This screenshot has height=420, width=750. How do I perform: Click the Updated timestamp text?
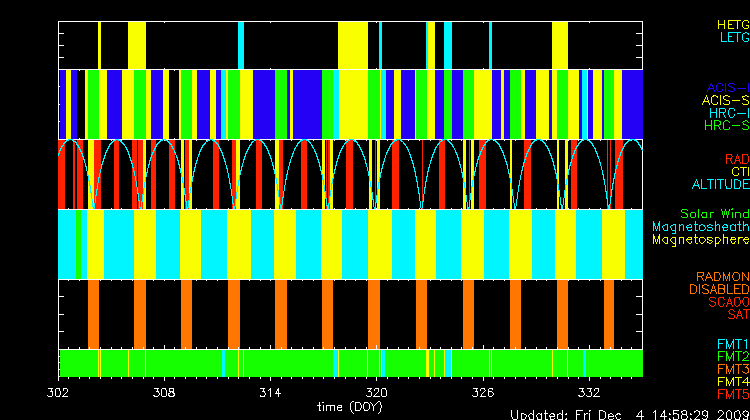click(x=629, y=414)
